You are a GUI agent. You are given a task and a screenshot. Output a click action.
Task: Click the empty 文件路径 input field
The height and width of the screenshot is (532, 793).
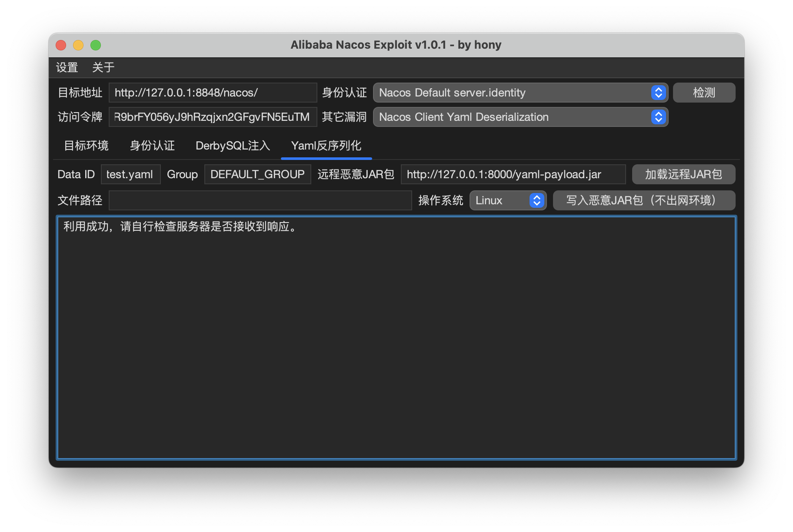260,200
